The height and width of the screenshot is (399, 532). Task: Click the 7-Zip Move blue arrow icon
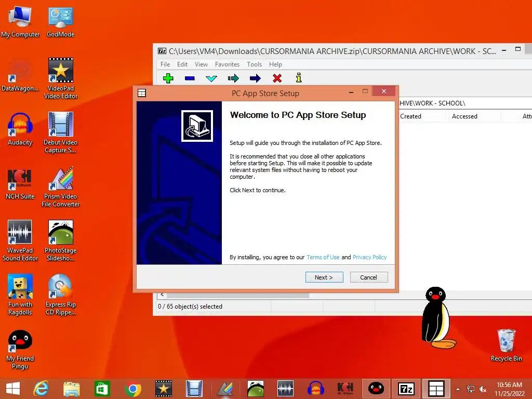tap(255, 78)
